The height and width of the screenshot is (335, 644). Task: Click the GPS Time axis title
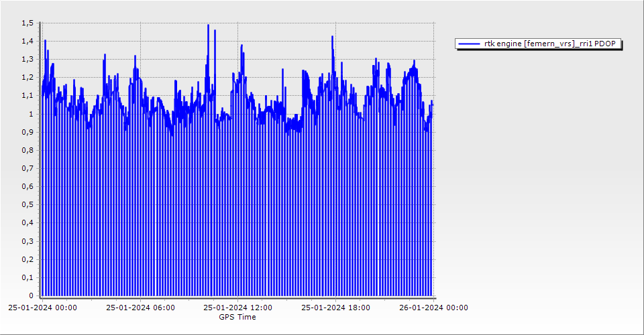click(x=237, y=317)
